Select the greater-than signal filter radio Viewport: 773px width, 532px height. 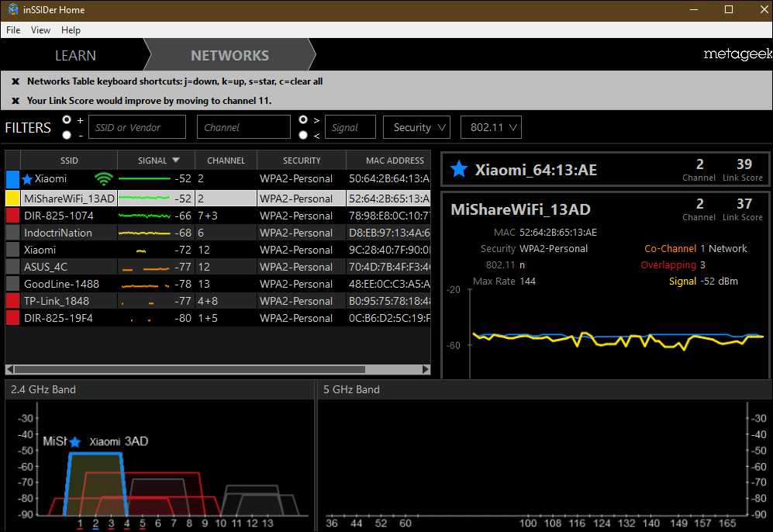pyautogui.click(x=303, y=119)
